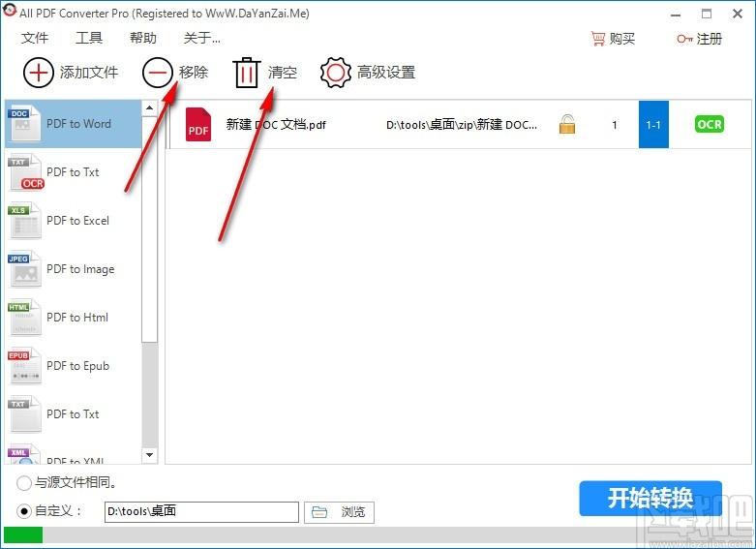This screenshot has width=756, height=549.
Task: Click the shopping cart purchase icon
Action: (598, 39)
